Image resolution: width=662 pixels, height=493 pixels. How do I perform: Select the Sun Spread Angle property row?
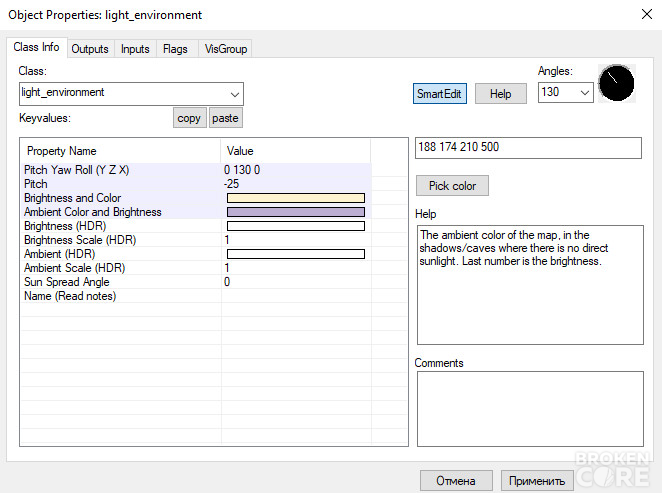[x=214, y=282]
